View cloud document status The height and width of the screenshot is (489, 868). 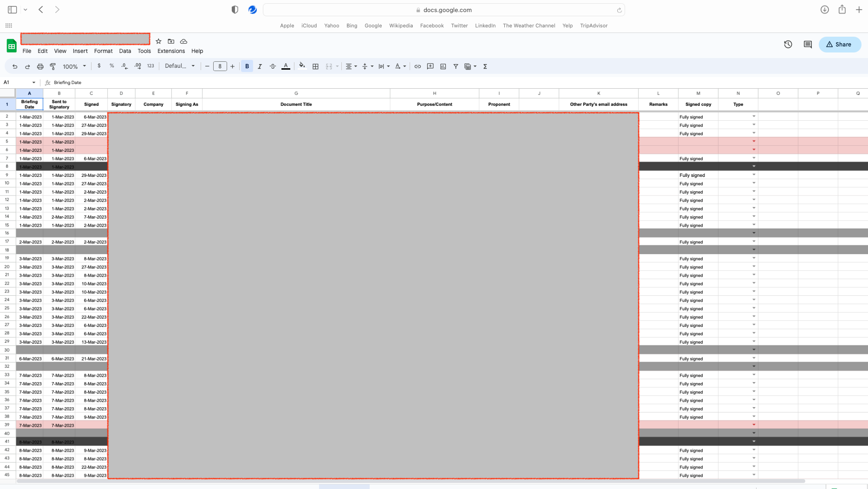coord(184,41)
